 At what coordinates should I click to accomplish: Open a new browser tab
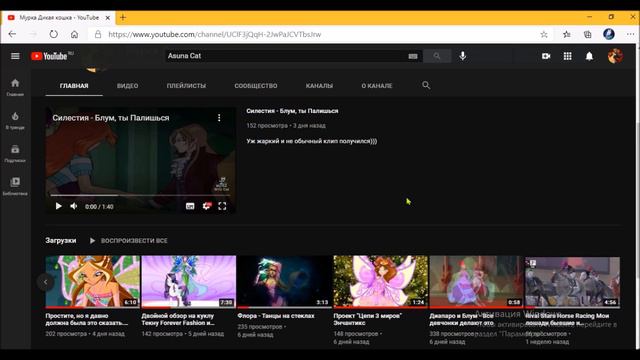[123, 18]
